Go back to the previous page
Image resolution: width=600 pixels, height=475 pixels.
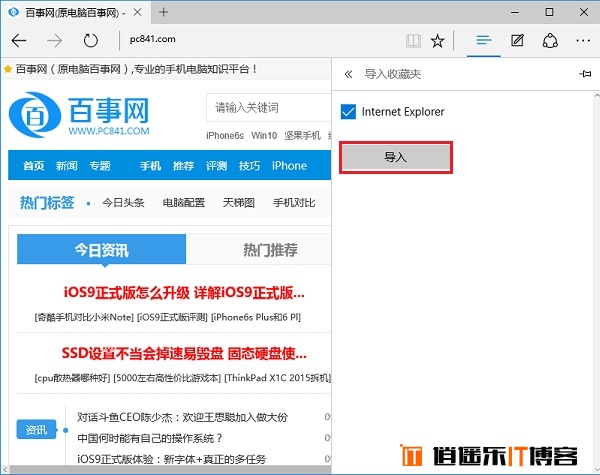pos(19,40)
